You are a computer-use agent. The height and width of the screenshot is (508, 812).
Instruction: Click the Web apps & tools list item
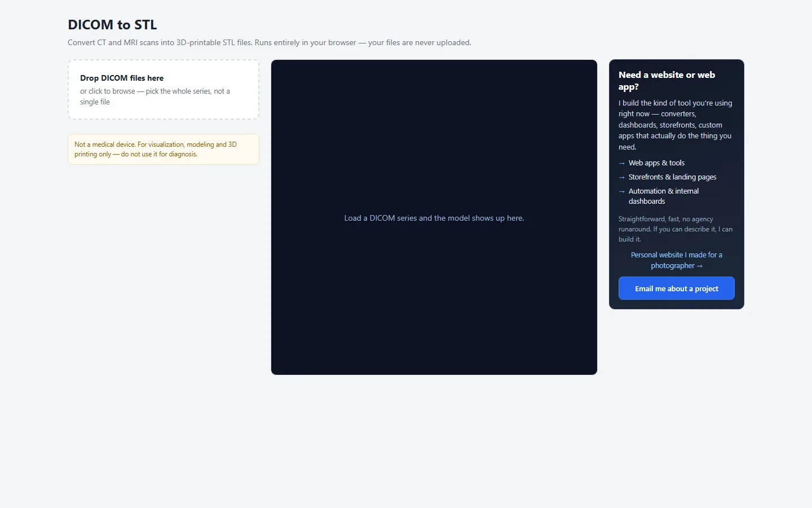[x=656, y=163]
